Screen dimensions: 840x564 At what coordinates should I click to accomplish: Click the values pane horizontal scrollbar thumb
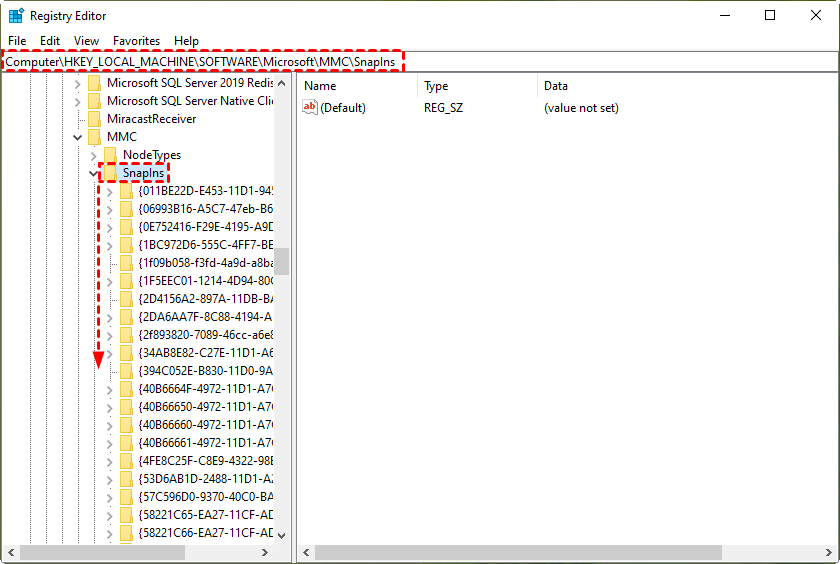point(518,552)
